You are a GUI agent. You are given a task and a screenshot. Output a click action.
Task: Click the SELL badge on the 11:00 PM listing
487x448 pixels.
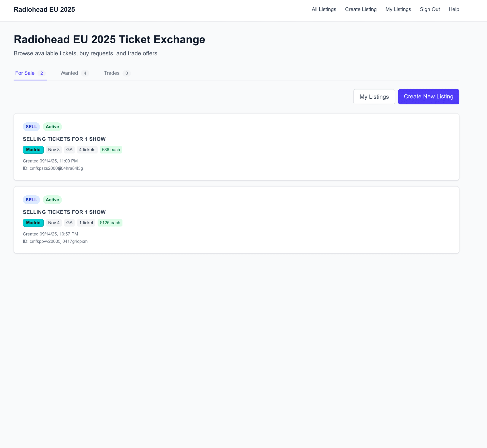point(31,127)
